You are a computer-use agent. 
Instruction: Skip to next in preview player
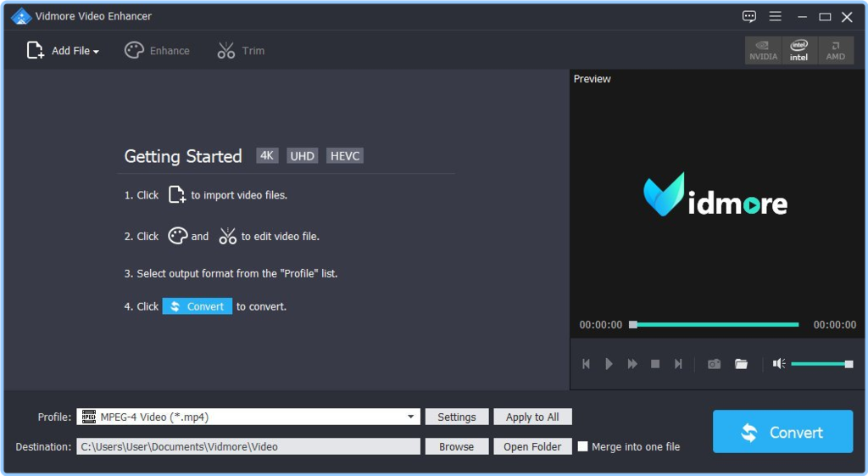pyautogui.click(x=678, y=363)
